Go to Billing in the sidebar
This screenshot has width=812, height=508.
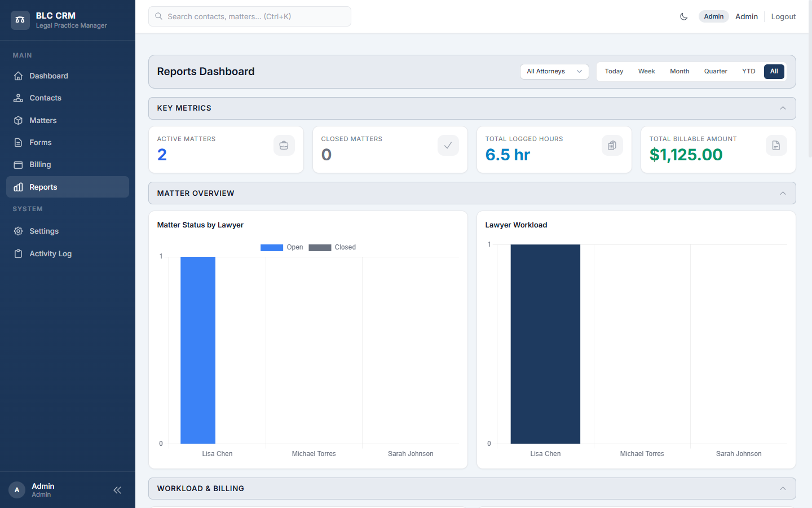68,164
